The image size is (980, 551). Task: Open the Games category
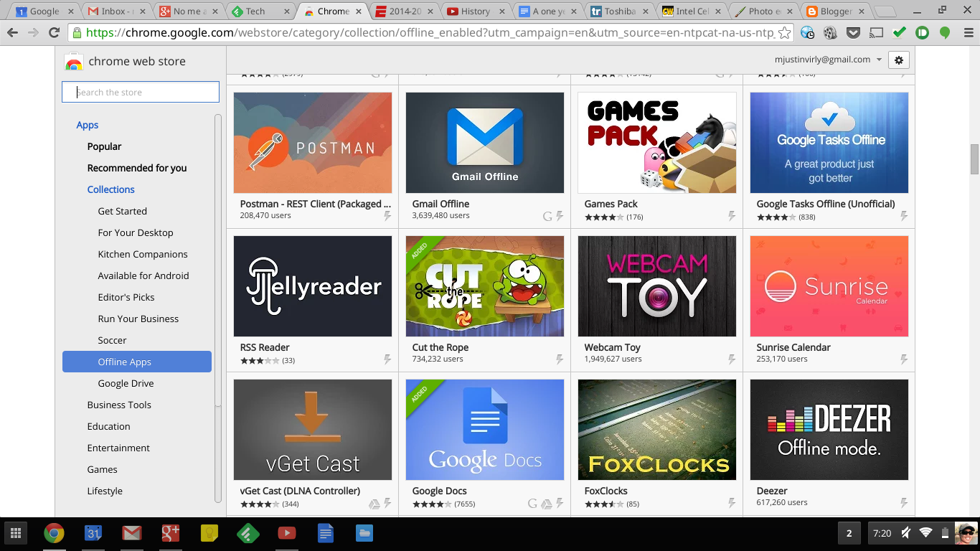point(102,469)
